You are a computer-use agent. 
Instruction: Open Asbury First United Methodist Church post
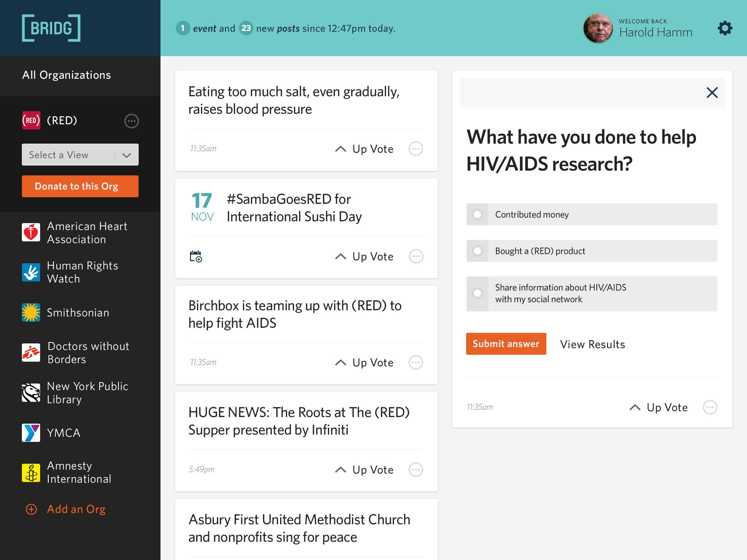click(x=299, y=528)
